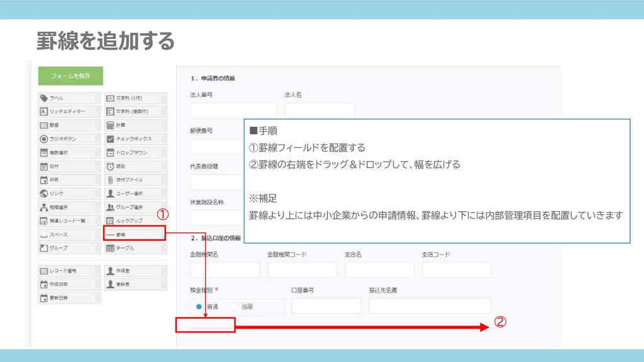Pick the 文字列 (複数行) field item
This screenshot has width=644, height=362.
pyautogui.click(x=136, y=112)
